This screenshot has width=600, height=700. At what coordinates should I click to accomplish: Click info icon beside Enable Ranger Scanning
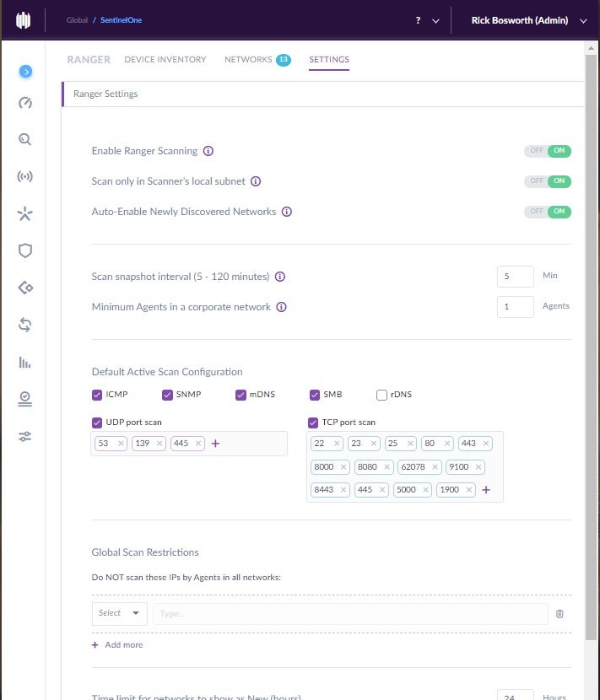208,151
